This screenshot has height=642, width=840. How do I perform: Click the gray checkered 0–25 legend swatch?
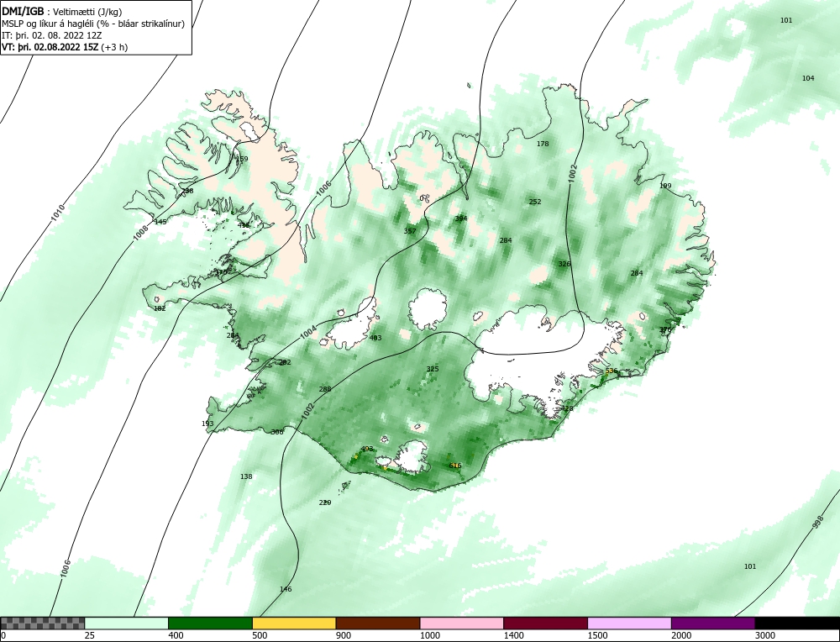(x=42, y=623)
